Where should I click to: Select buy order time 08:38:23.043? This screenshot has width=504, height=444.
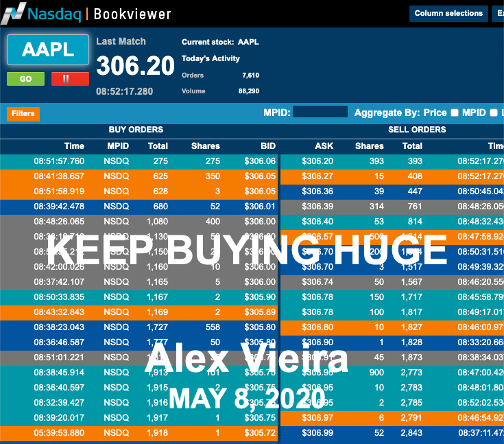point(59,327)
